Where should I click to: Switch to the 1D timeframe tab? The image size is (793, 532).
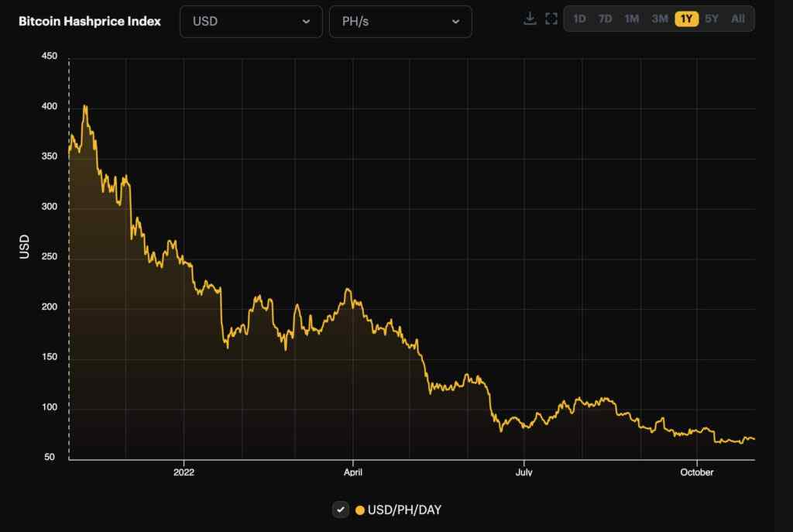tap(580, 19)
